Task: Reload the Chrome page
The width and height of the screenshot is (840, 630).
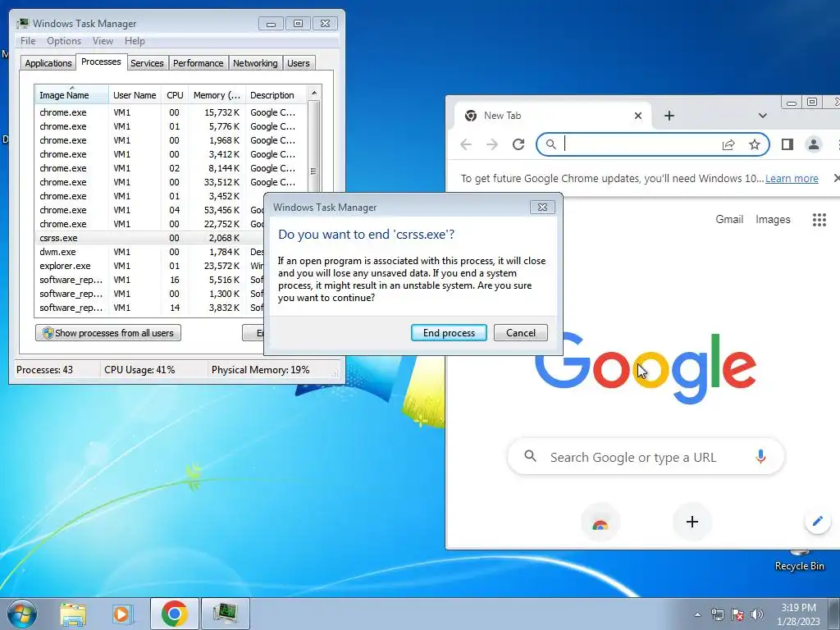Action: (x=518, y=144)
